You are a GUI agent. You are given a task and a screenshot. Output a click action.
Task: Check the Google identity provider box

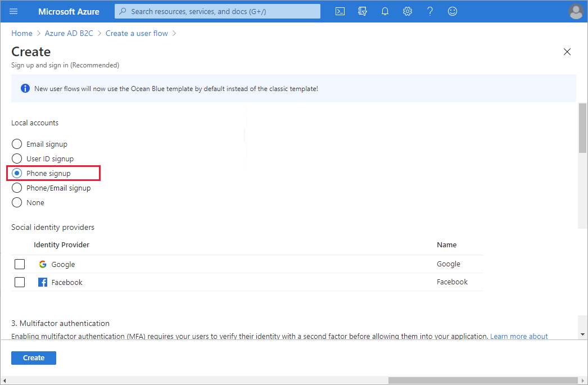pyautogui.click(x=20, y=264)
